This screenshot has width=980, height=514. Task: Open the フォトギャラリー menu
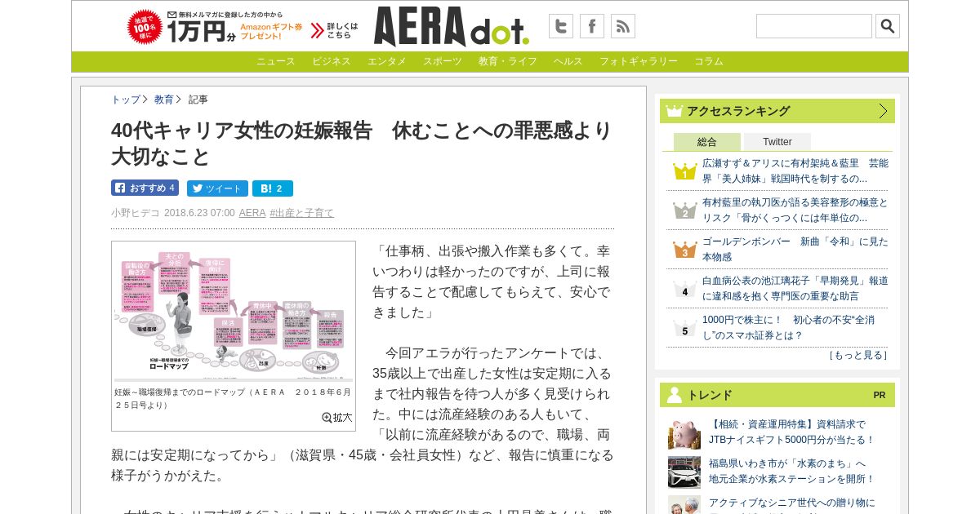[x=639, y=62]
